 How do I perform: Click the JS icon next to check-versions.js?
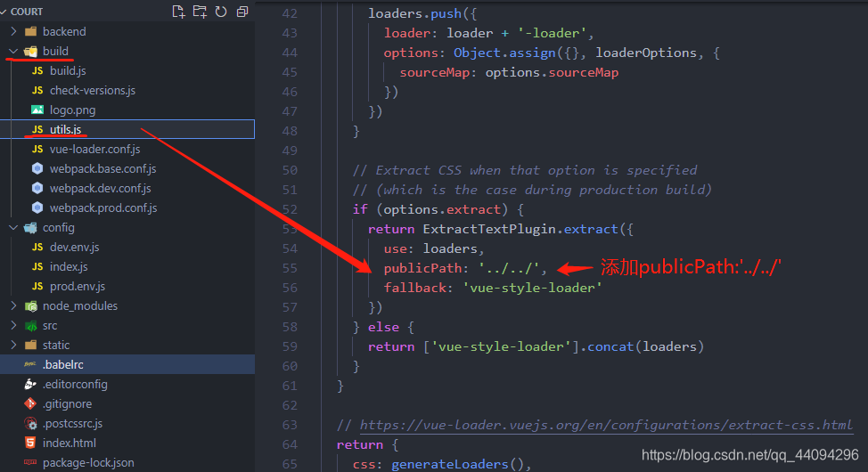point(37,90)
